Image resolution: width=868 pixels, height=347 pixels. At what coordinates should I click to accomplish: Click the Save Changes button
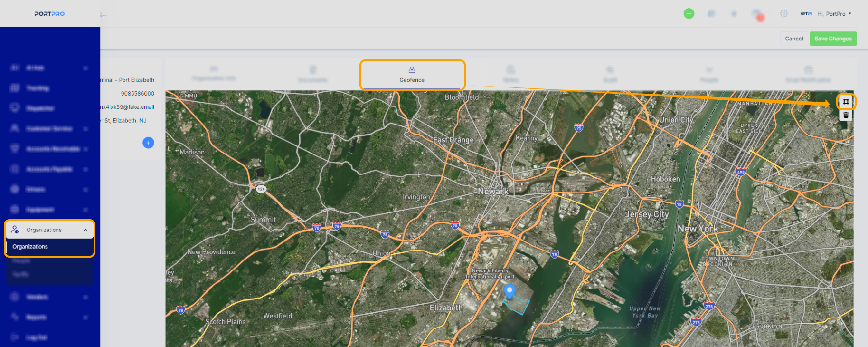[833, 39]
